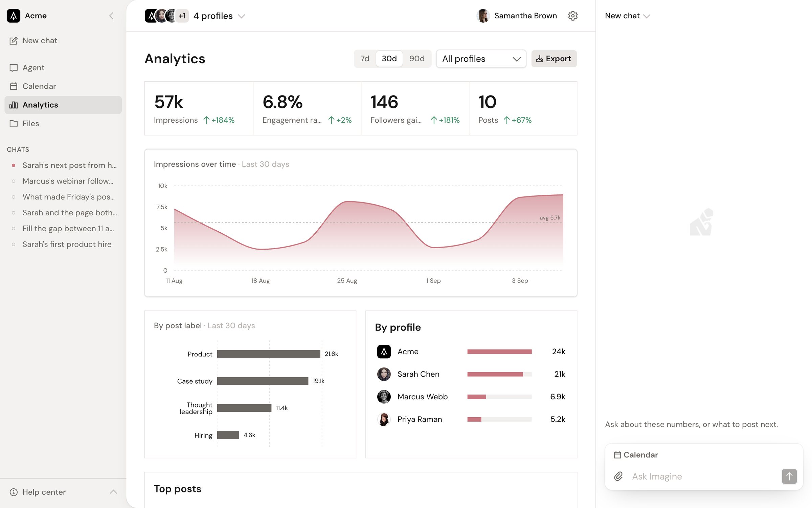Open What made Friday's post chat
This screenshot has height=508, width=812.
(63, 197)
